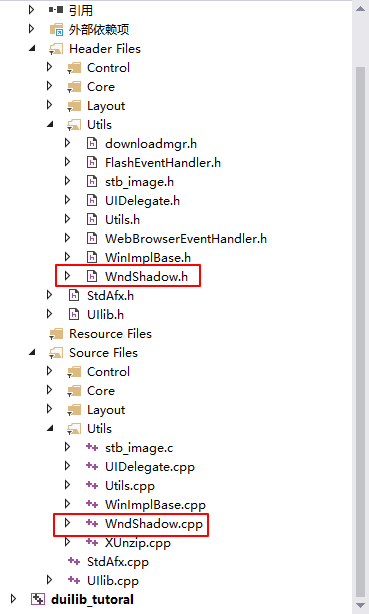369x614 pixels.
Task: Click the WndShadow.h header file icon
Action: coord(92,276)
